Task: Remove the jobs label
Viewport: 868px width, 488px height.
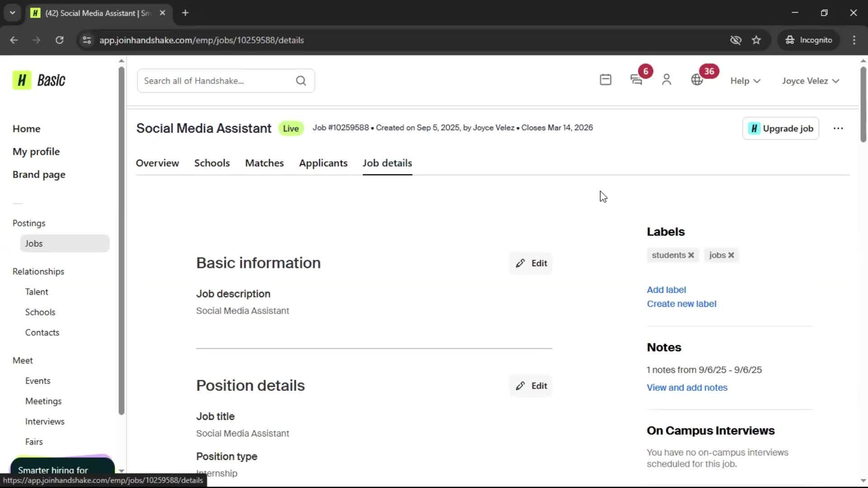Action: pos(731,255)
